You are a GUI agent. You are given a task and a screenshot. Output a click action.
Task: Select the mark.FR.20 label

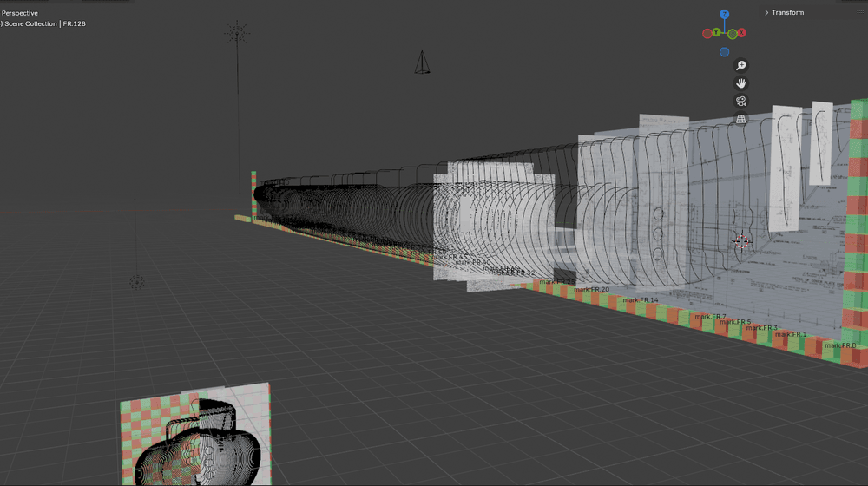[591, 290]
